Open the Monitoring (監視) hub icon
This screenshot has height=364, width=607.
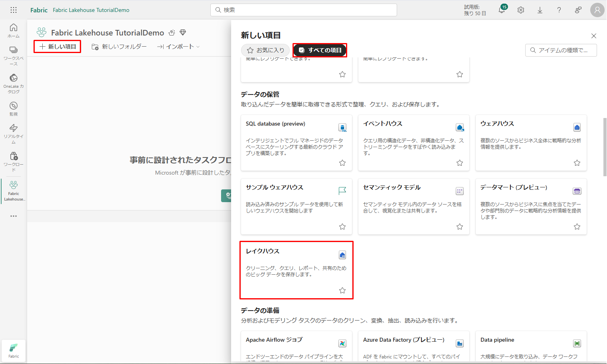tap(14, 108)
